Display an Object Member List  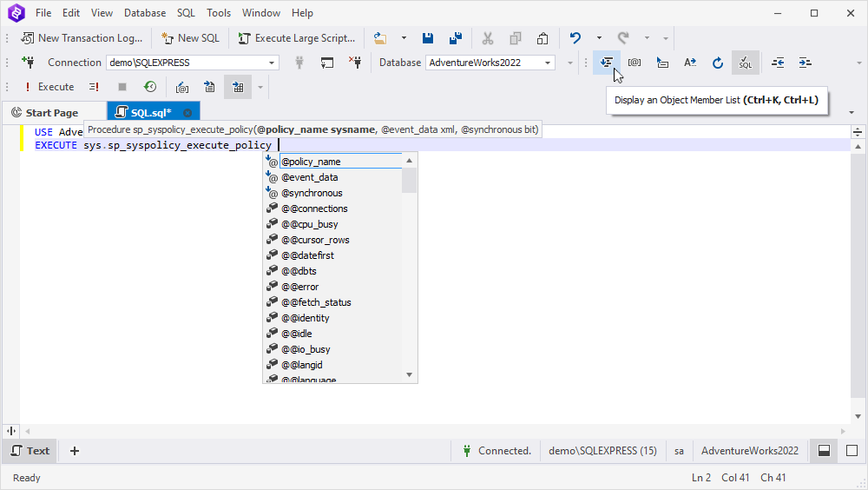tap(607, 63)
